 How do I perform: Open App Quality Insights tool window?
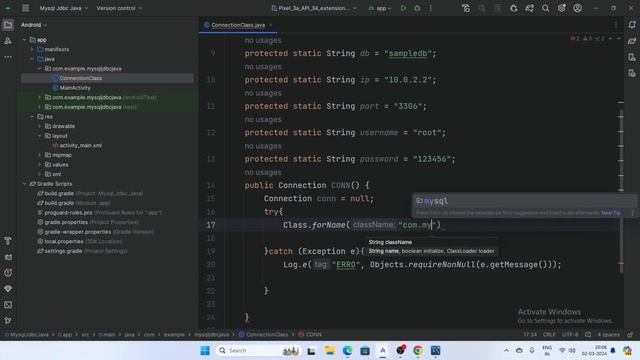click(8, 289)
